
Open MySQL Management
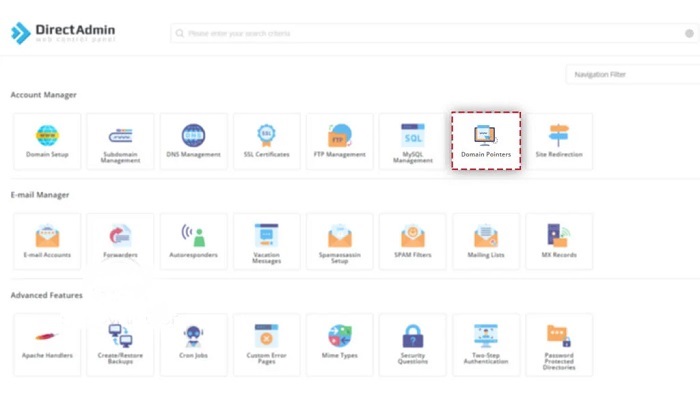412,141
